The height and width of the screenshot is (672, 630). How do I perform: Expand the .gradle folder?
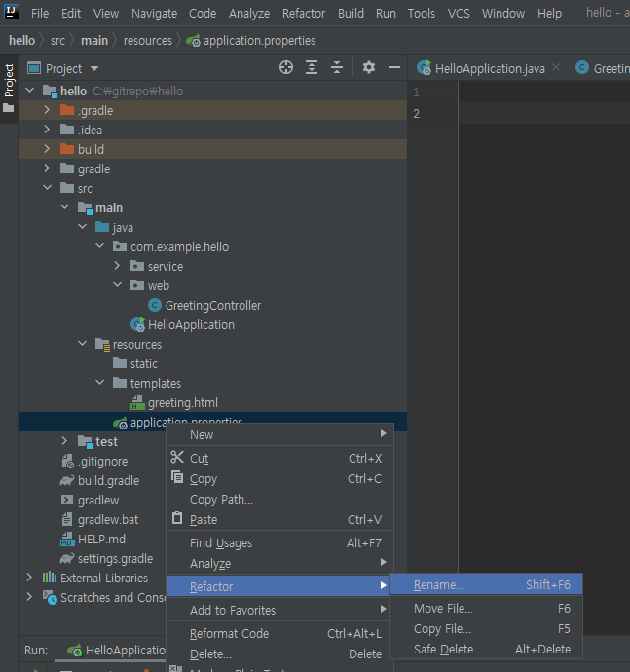click(47, 110)
